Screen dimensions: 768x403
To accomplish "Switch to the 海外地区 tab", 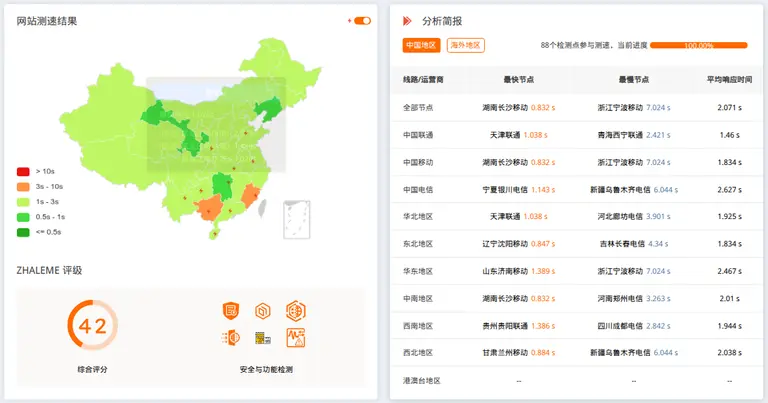I will coord(466,45).
